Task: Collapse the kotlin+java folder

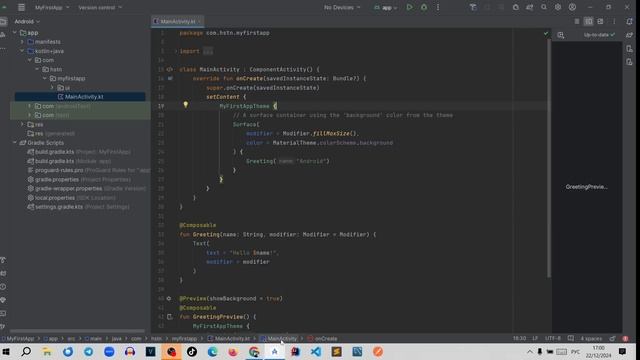Action: (22, 51)
